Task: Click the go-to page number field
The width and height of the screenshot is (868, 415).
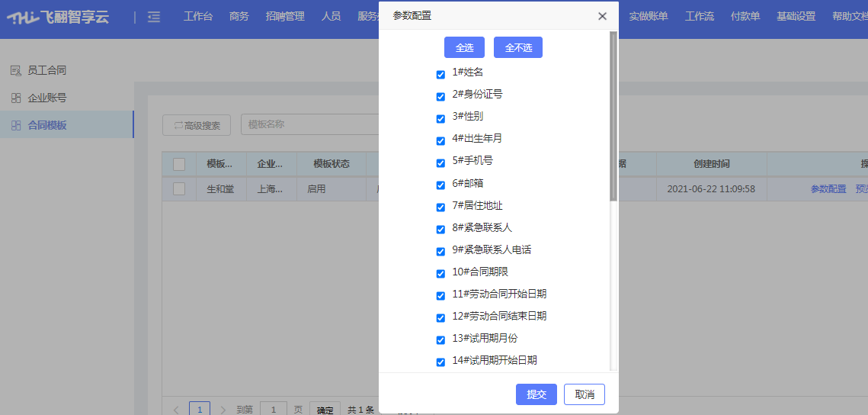Action: click(274, 410)
